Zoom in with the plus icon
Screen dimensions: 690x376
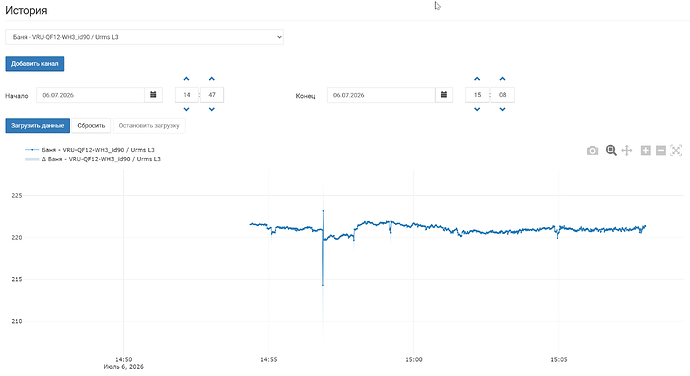(x=646, y=151)
